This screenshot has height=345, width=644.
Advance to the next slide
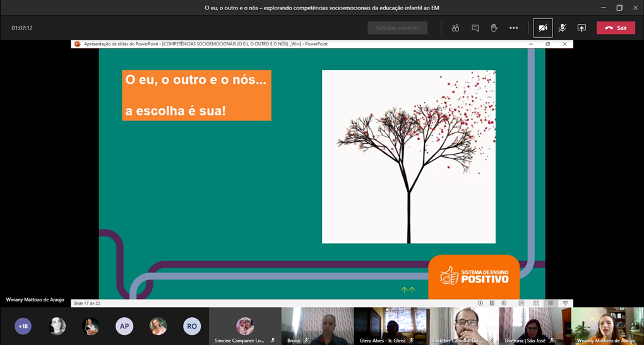click(504, 303)
